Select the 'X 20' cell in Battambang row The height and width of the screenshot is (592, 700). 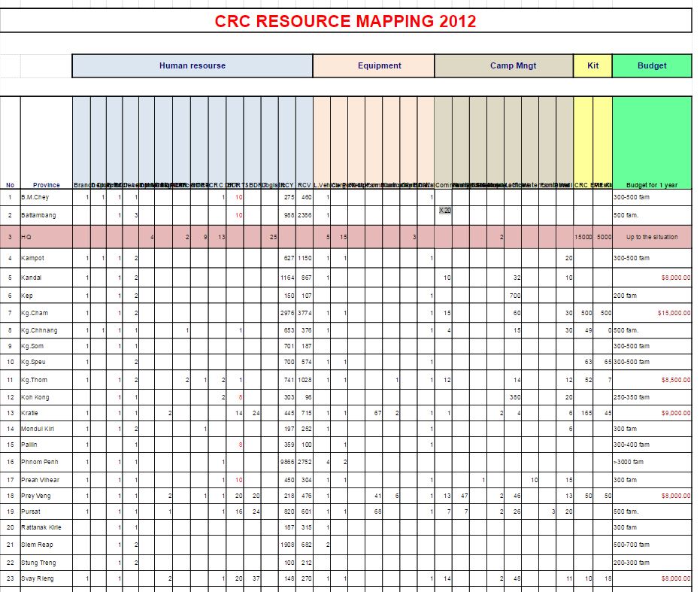tap(445, 211)
